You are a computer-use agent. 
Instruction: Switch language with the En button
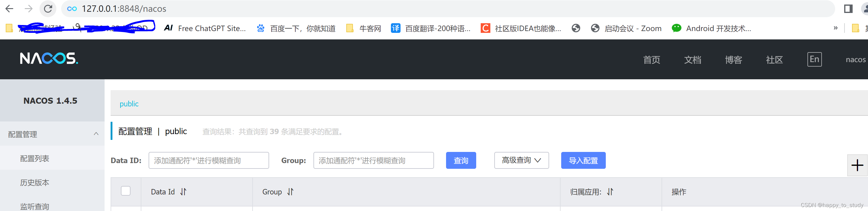(814, 59)
